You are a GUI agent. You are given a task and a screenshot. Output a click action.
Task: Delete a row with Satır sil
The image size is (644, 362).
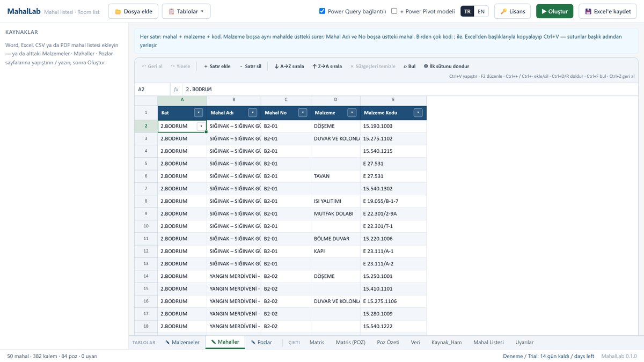(250, 67)
